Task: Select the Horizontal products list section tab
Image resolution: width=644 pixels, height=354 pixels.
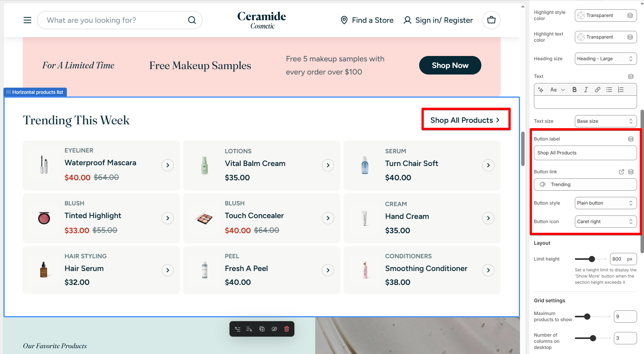Action: (35, 92)
